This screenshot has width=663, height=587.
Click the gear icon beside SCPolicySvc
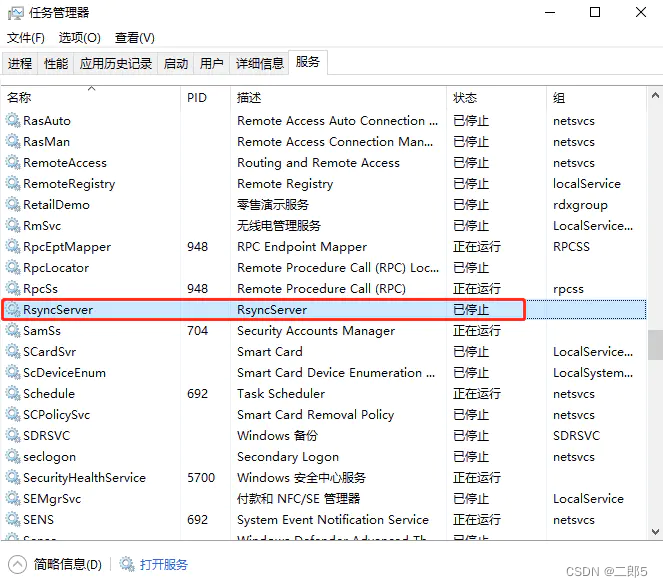[13, 414]
